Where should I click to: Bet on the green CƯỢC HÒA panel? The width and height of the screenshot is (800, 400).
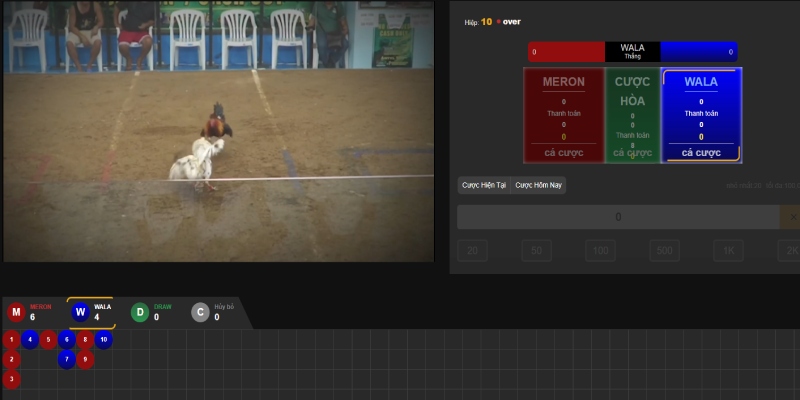point(632,115)
